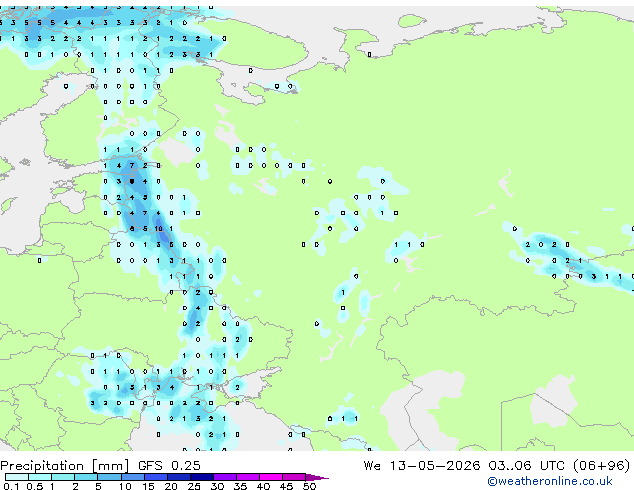
Task: Click the over-50 mm legend arrow tip
Action: [317, 477]
